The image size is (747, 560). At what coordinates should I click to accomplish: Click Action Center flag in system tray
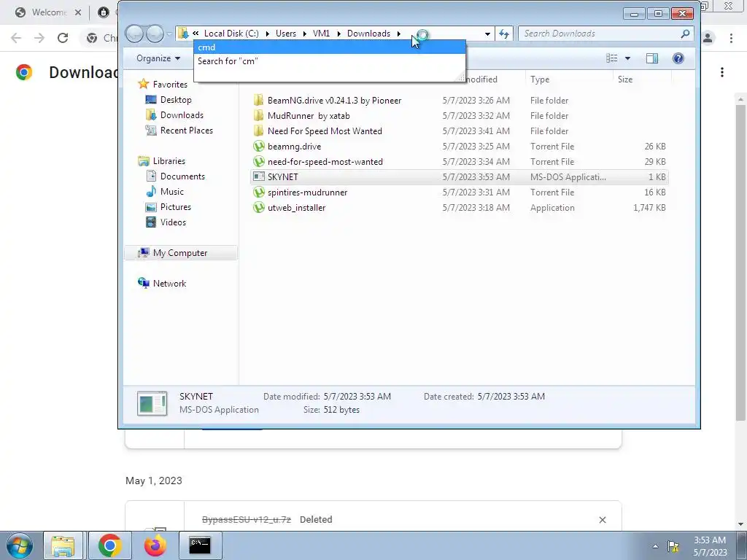673,546
